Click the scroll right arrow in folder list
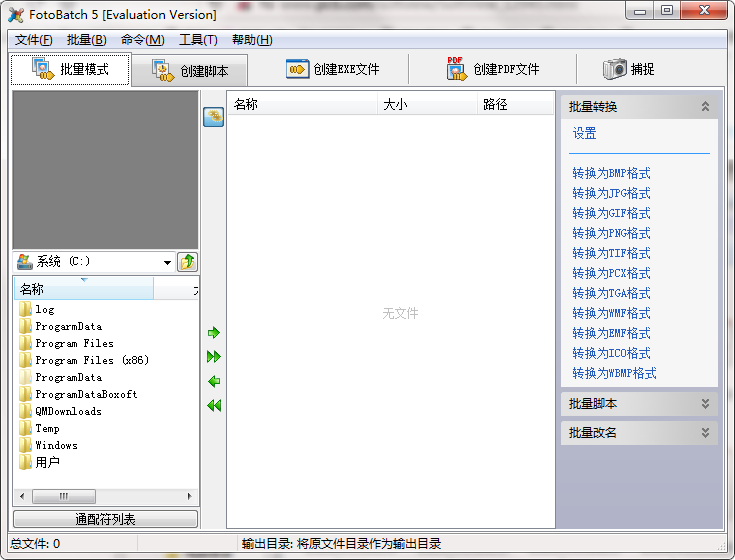735x560 pixels. click(189, 496)
